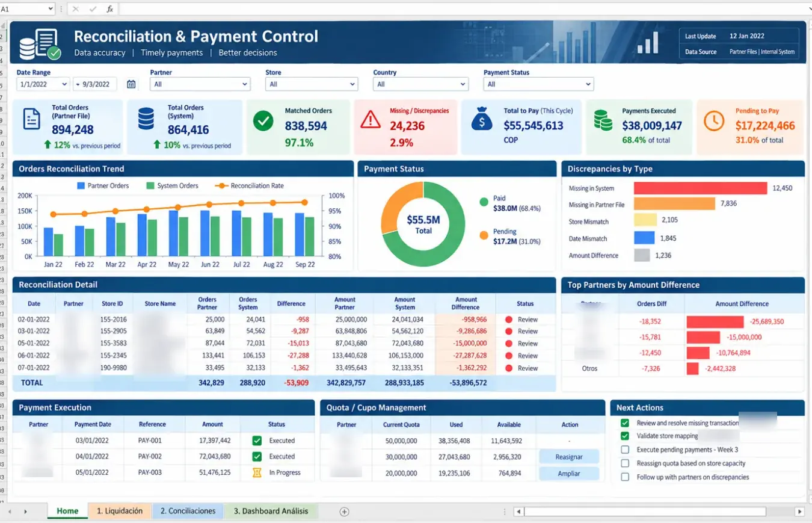Click the green Executed check icon for PAY-001
812x523 pixels.
tap(257, 441)
